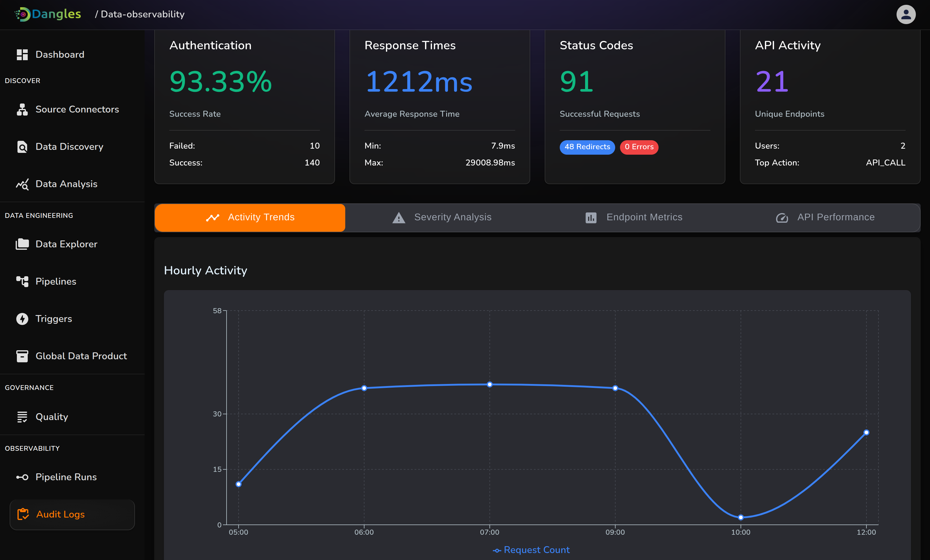This screenshot has height=560, width=930.
Task: Open the Quality checklist icon
Action: tap(22, 417)
